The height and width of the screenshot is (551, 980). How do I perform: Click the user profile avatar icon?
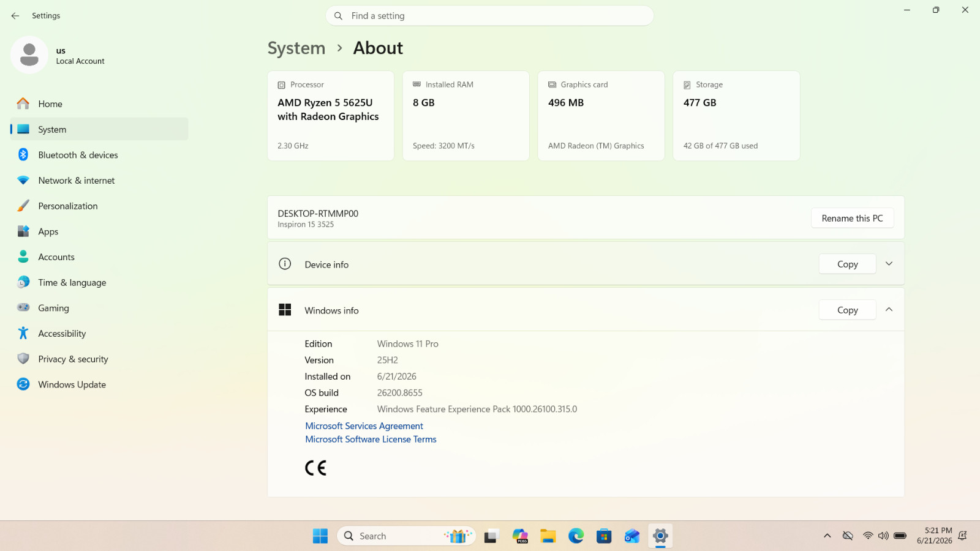29,55
